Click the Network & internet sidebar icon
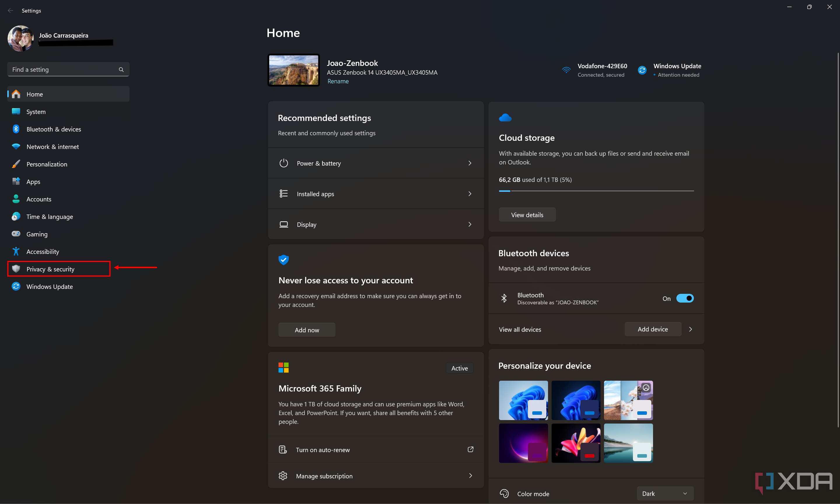Viewport: 840px width, 504px height. [x=16, y=146]
